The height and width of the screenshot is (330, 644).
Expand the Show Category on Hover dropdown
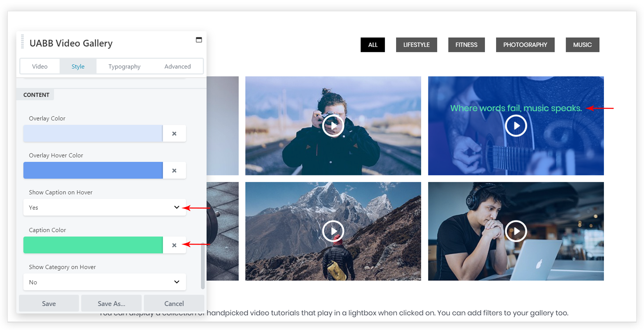(x=104, y=282)
